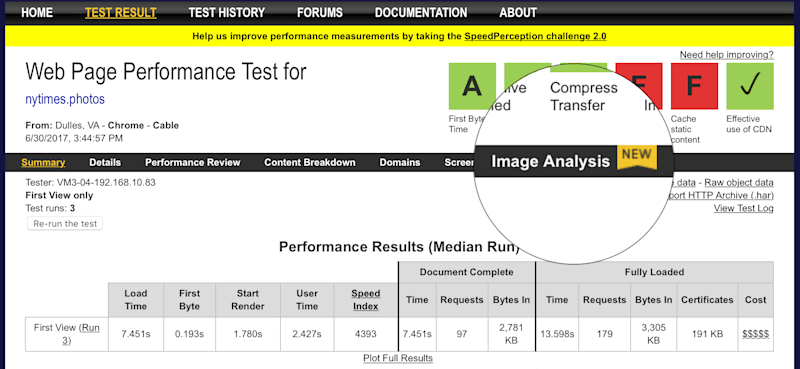
Task: Follow the SpeedPerception challenge 2.0 link
Action: coord(535,37)
